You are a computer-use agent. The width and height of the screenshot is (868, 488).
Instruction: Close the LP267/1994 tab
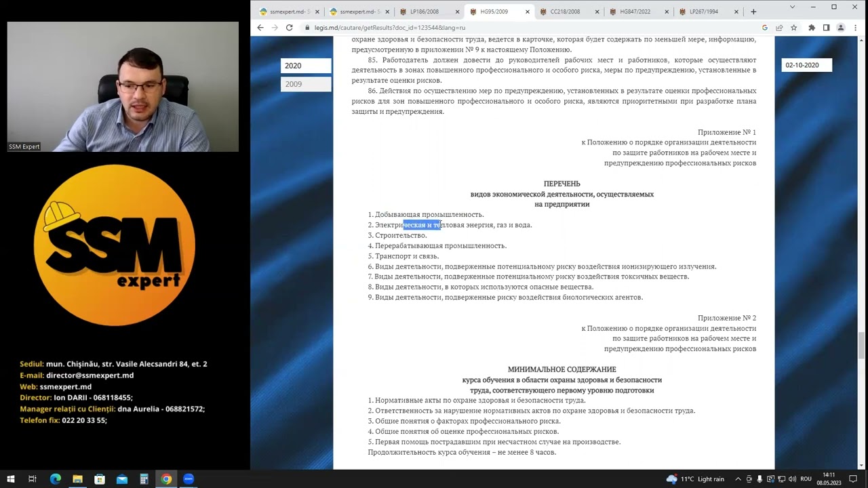coord(737,12)
